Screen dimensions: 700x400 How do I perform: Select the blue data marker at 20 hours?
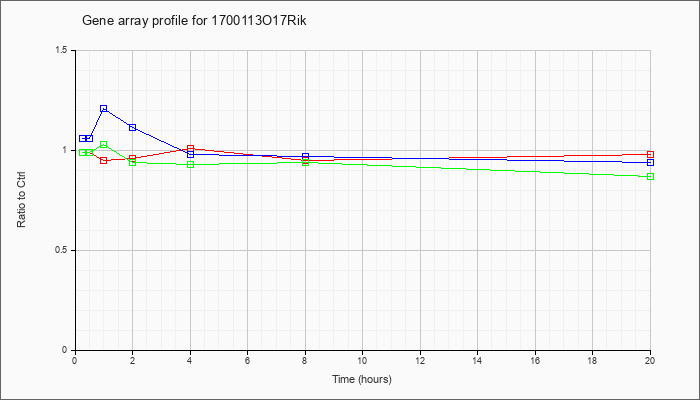[x=650, y=162]
